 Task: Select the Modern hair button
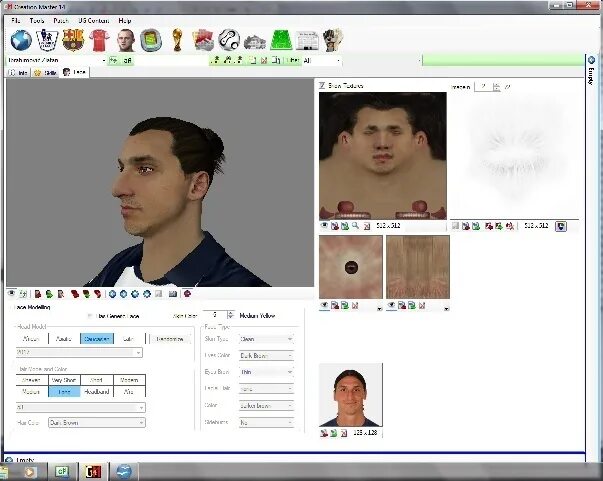129,380
